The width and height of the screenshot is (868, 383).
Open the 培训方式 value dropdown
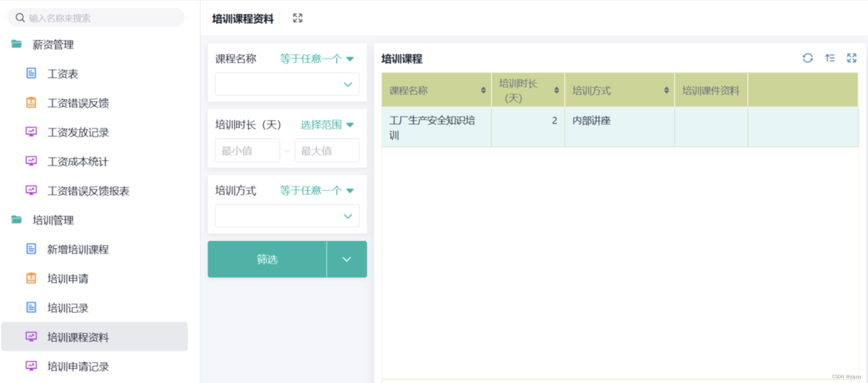click(287, 216)
